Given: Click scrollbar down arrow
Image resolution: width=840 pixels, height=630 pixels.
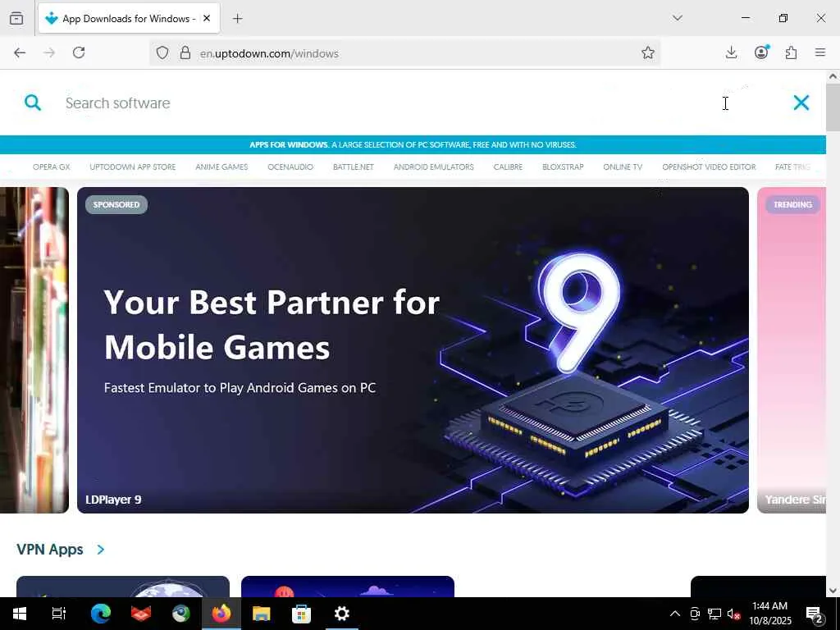Looking at the screenshot, I should click(833, 591).
